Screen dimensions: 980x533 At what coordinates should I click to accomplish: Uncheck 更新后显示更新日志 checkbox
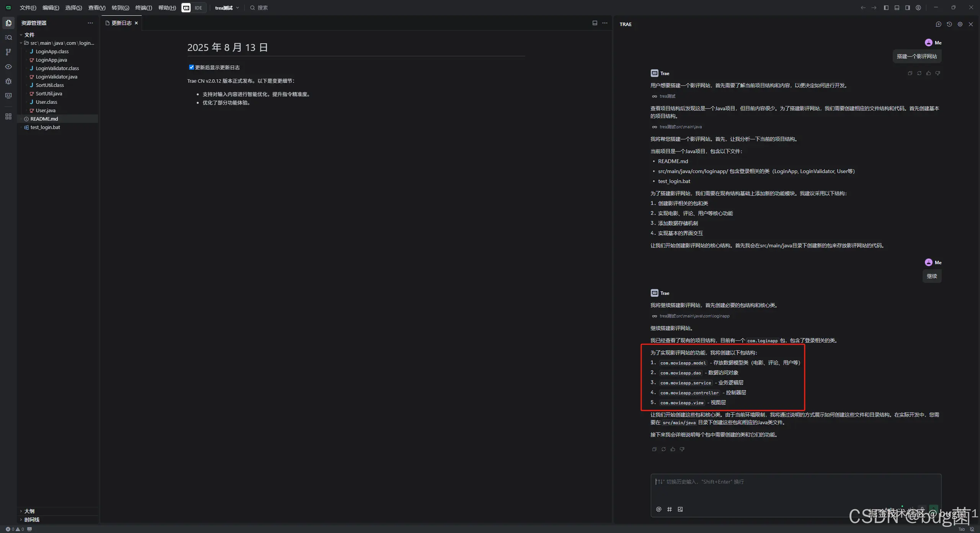[191, 67]
